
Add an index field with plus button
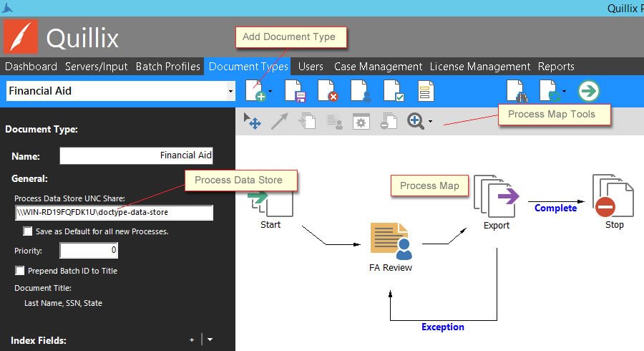tap(192, 340)
